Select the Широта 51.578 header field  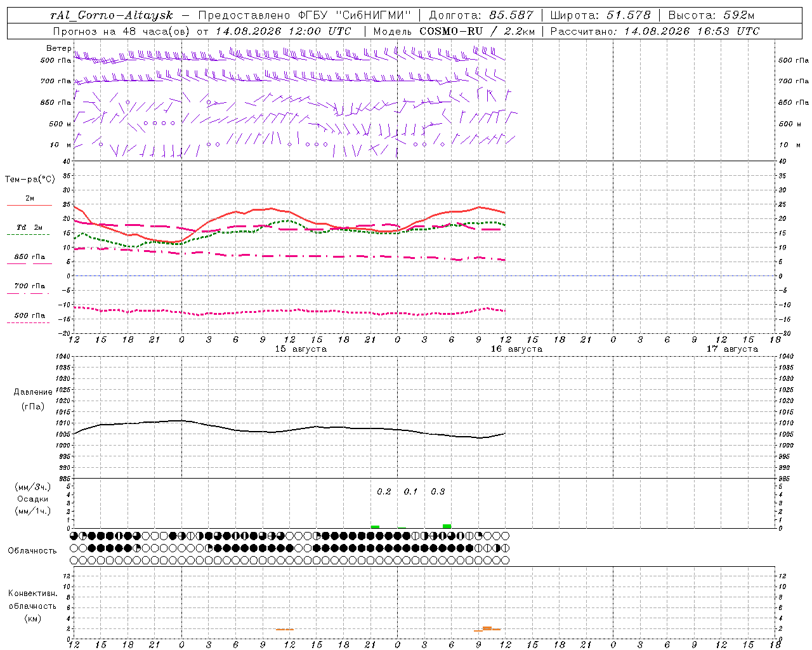pyautogui.click(x=600, y=15)
